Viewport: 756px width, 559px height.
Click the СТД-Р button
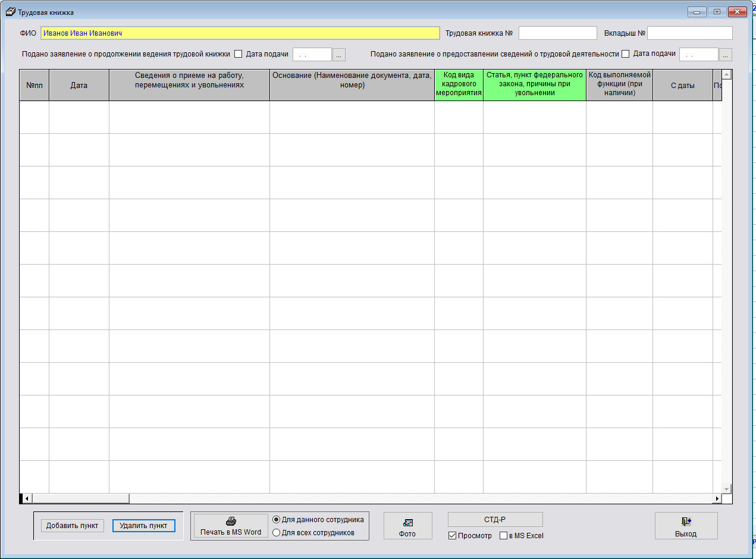pos(495,520)
